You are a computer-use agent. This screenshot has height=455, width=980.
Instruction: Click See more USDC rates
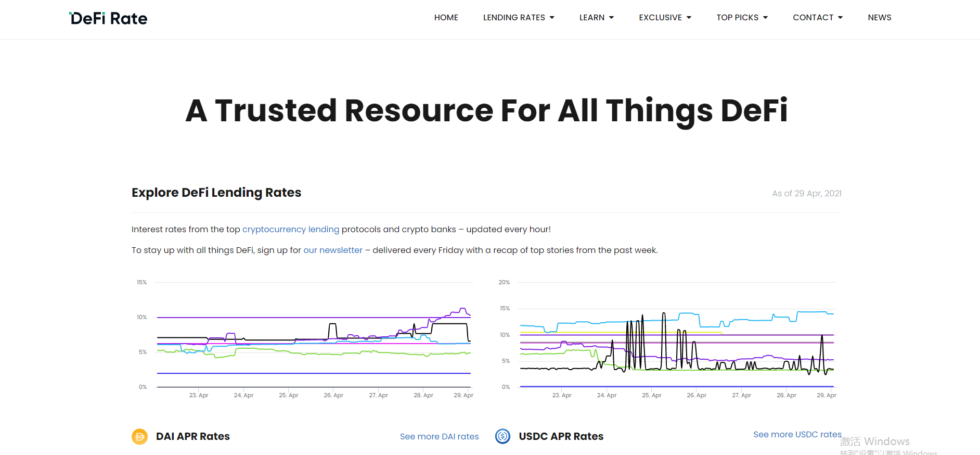[x=797, y=435]
